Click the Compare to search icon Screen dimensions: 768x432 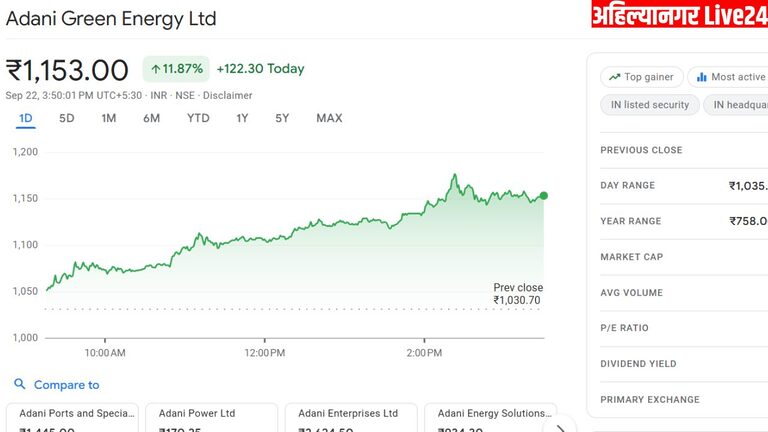(x=20, y=384)
